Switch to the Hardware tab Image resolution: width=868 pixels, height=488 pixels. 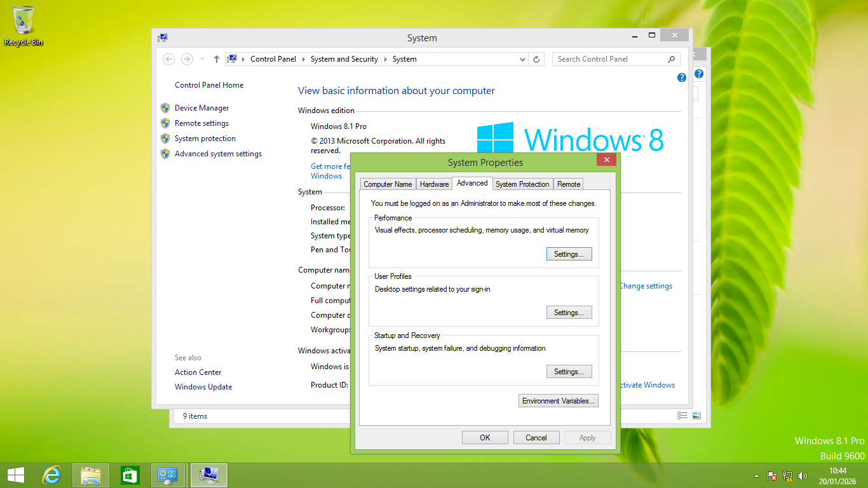[x=434, y=184]
